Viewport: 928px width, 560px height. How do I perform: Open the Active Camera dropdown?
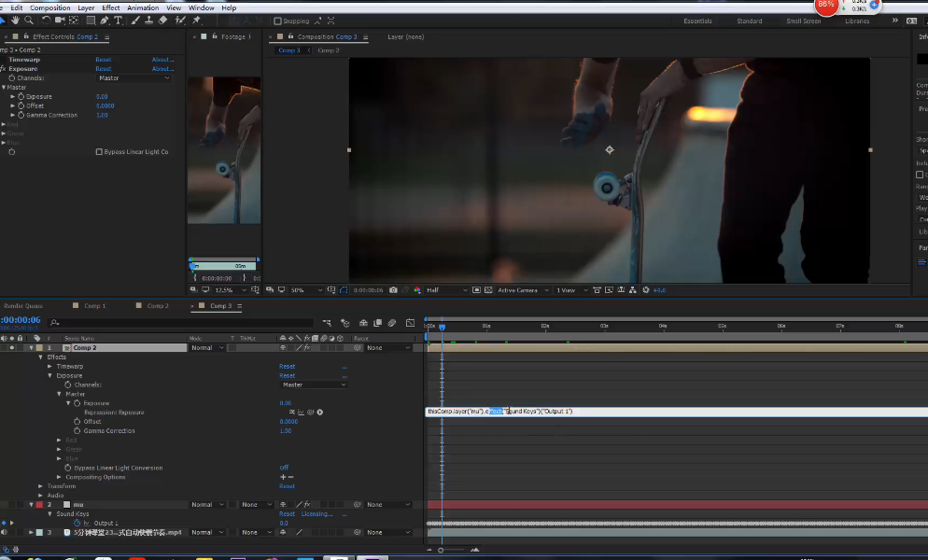pyautogui.click(x=523, y=290)
